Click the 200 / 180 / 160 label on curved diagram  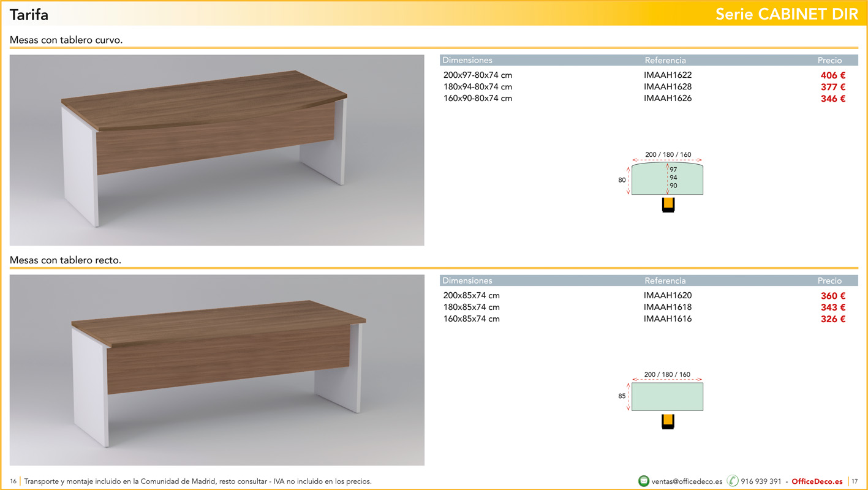point(668,155)
